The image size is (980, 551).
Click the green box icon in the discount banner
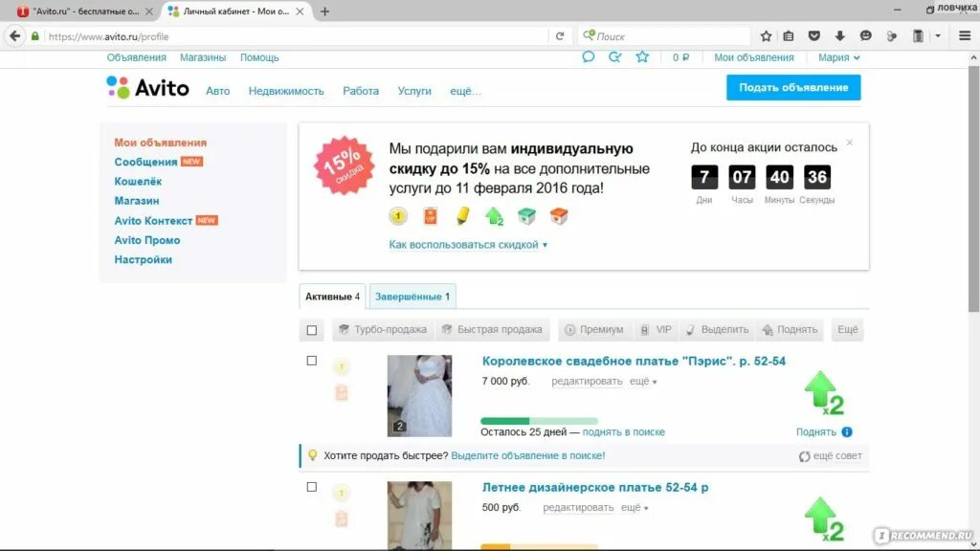[527, 216]
